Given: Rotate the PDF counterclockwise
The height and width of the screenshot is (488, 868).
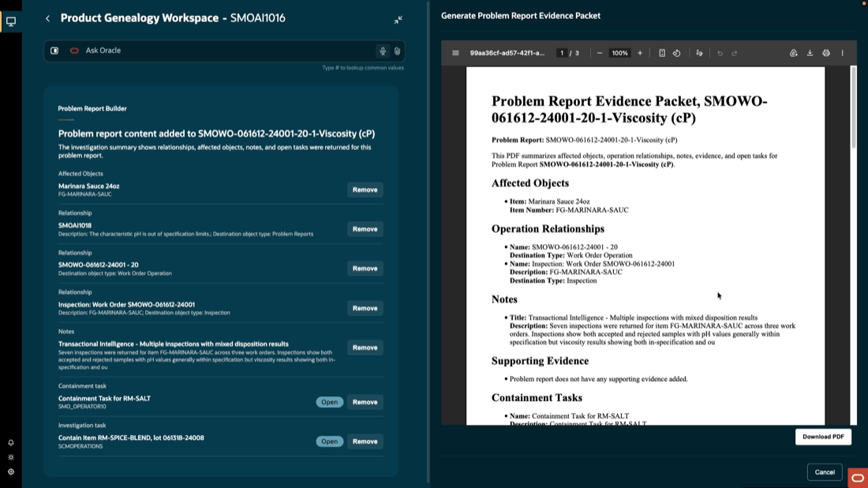Looking at the screenshot, I should click(x=676, y=53).
